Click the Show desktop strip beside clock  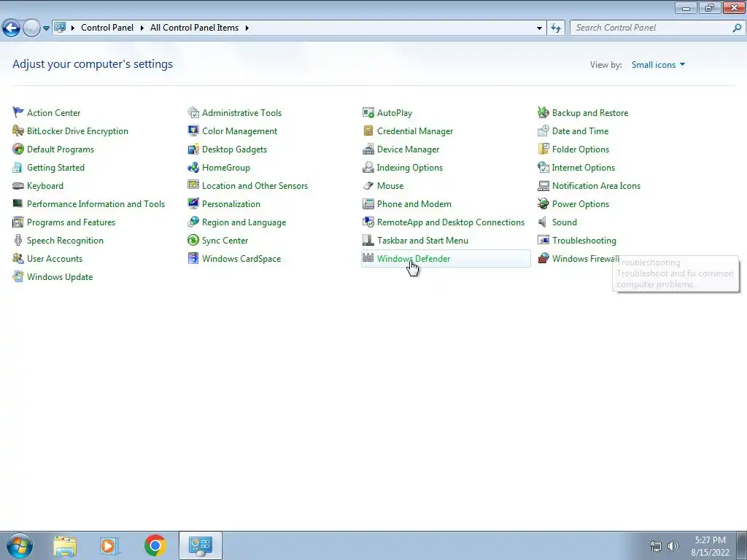coord(742,545)
